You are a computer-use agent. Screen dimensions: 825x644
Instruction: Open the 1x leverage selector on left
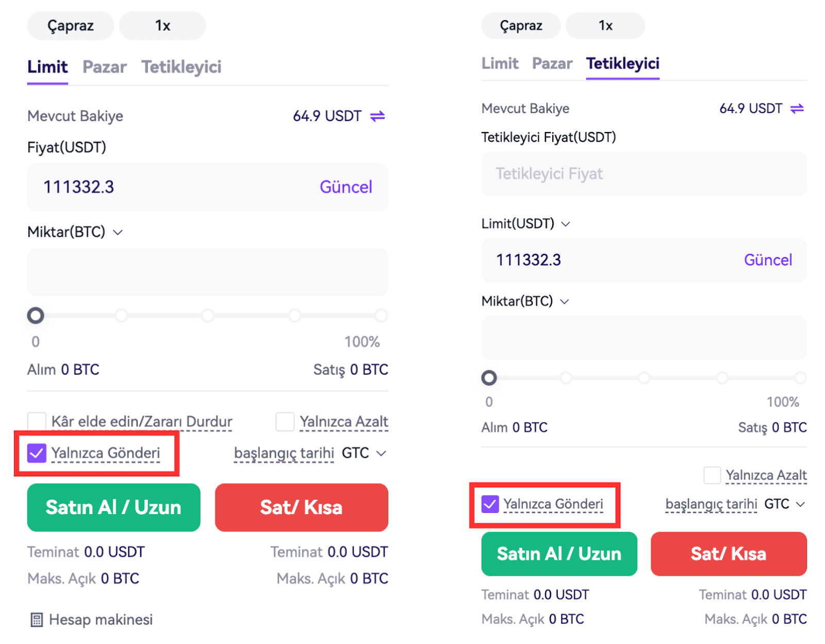pos(162,26)
